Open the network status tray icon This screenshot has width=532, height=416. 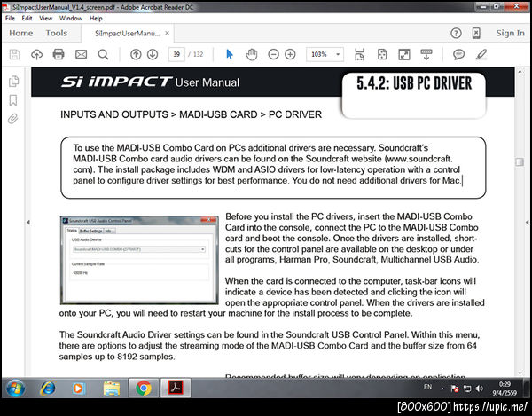click(x=467, y=389)
